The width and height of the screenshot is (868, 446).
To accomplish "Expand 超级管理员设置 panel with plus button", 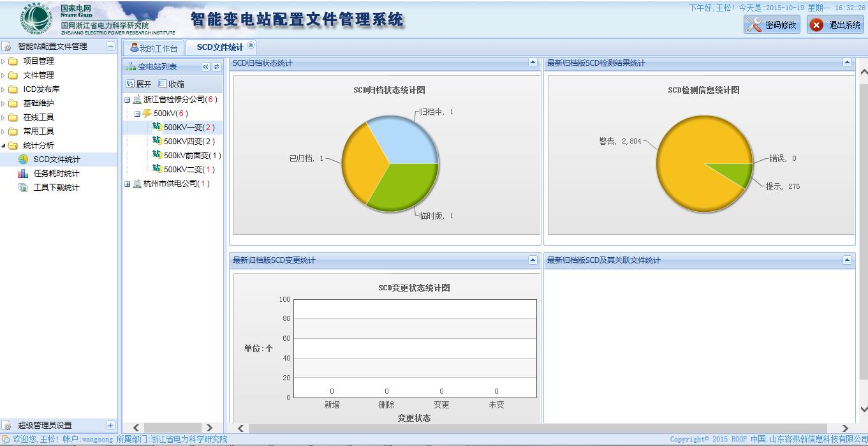I will pyautogui.click(x=110, y=426).
